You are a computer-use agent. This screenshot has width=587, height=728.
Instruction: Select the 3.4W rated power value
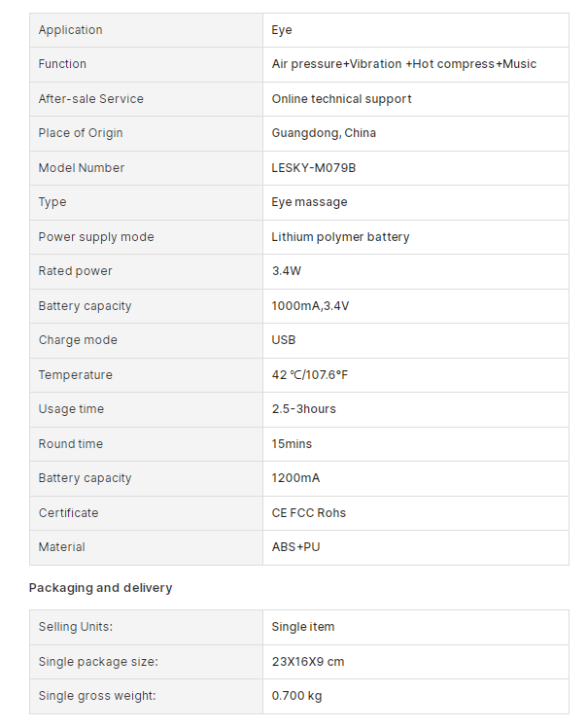point(287,271)
